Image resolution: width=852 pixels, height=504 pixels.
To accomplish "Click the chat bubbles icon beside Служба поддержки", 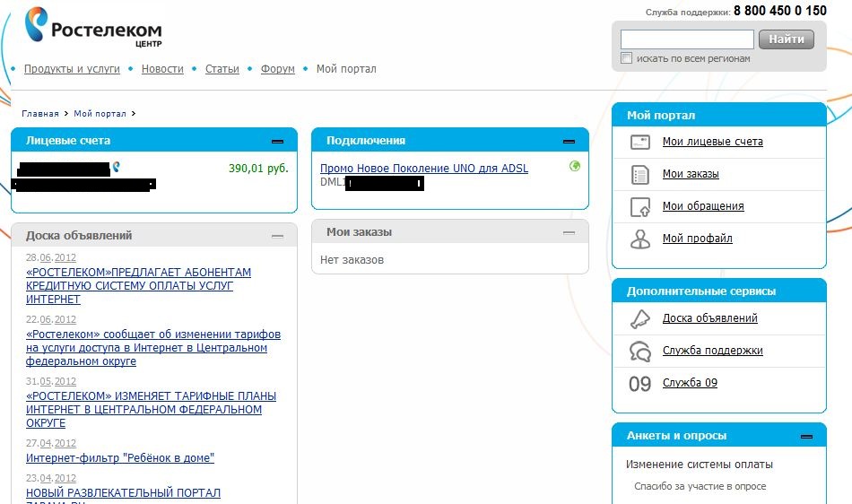I will click(x=640, y=352).
